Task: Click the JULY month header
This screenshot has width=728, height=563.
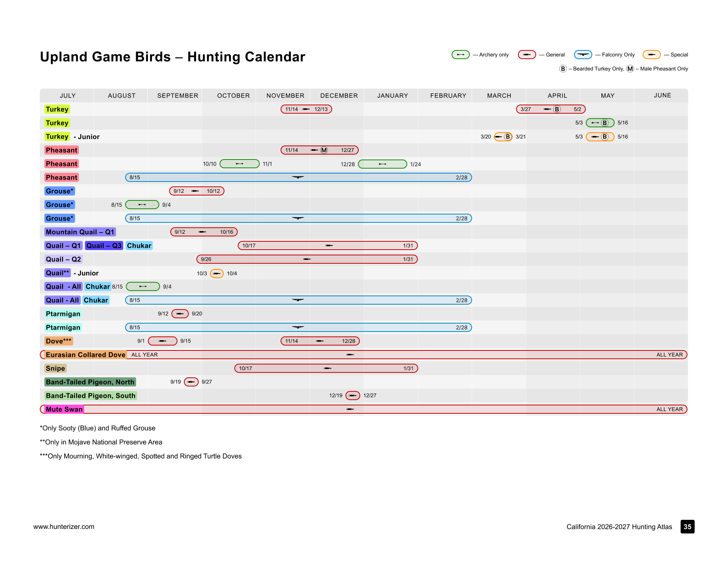Action: (x=68, y=95)
